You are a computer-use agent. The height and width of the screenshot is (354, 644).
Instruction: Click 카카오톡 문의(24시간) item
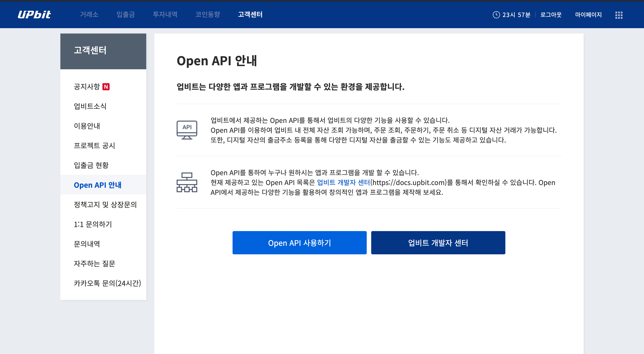107,283
